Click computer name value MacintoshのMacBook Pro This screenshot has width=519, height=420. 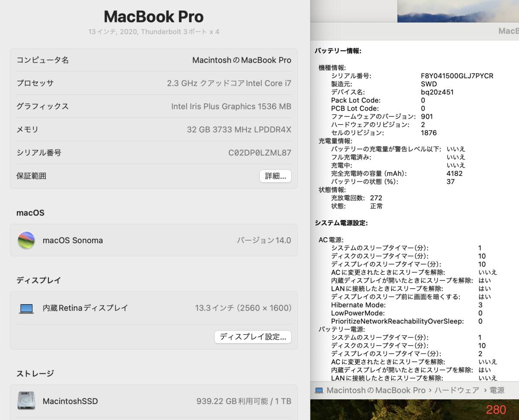click(242, 60)
